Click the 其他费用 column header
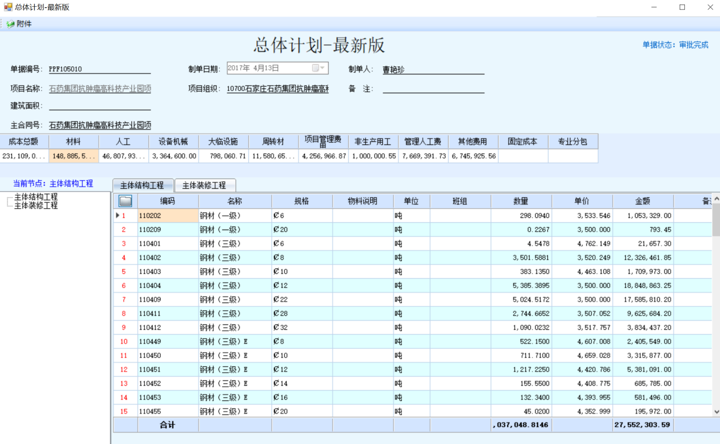 coord(473,141)
